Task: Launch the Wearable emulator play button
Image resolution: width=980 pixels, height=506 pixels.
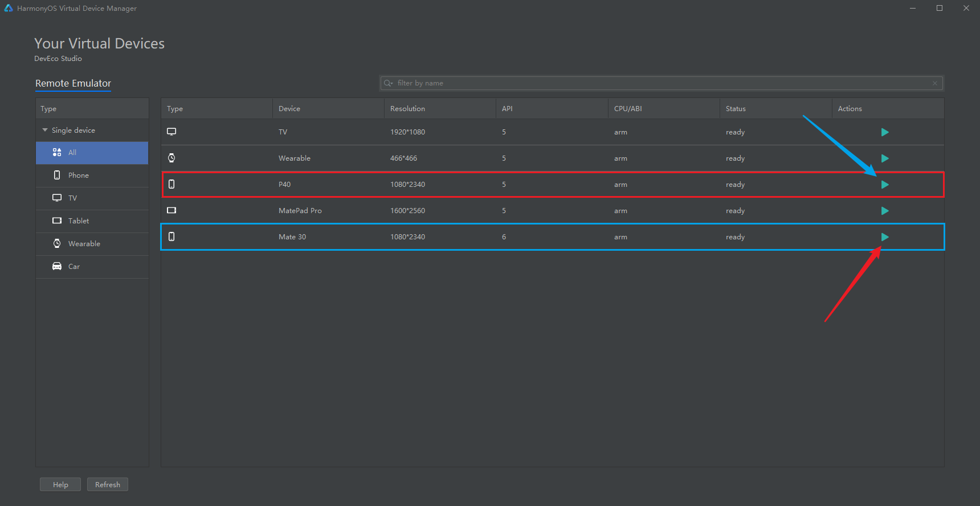Action: coord(885,158)
